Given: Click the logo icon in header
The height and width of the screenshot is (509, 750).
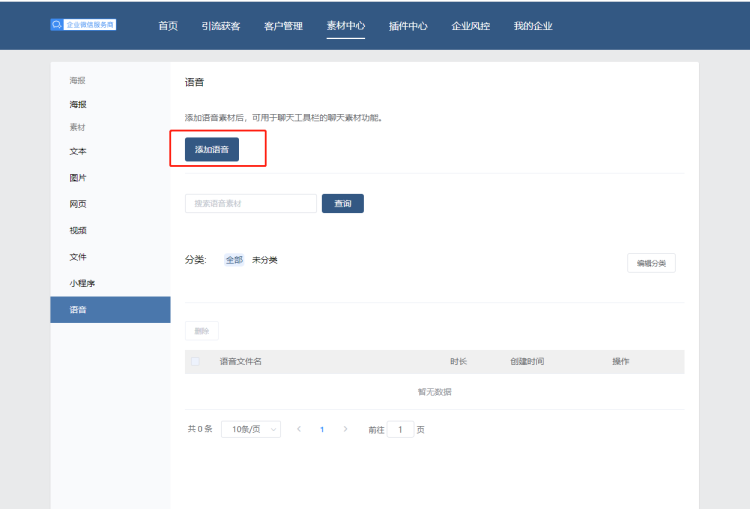Looking at the screenshot, I should click(x=57, y=24).
